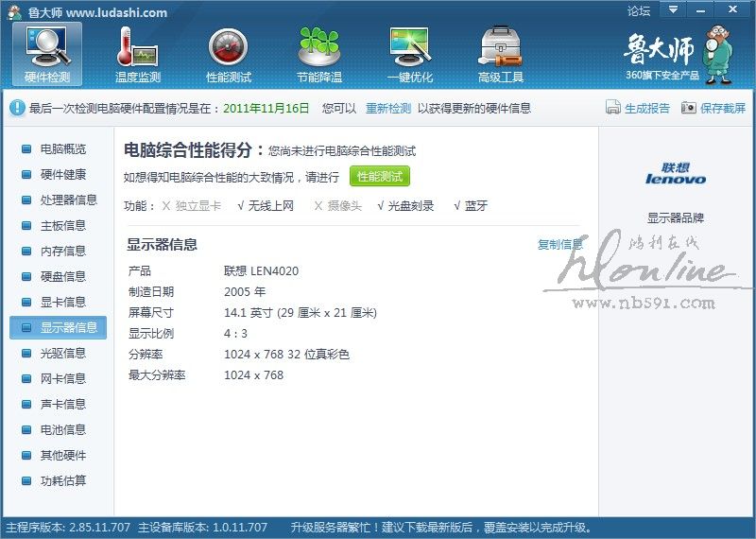Click the 最大分辨率 value 1024 x 768
Viewport: 756px width, 539px height.
pyautogui.click(x=253, y=374)
